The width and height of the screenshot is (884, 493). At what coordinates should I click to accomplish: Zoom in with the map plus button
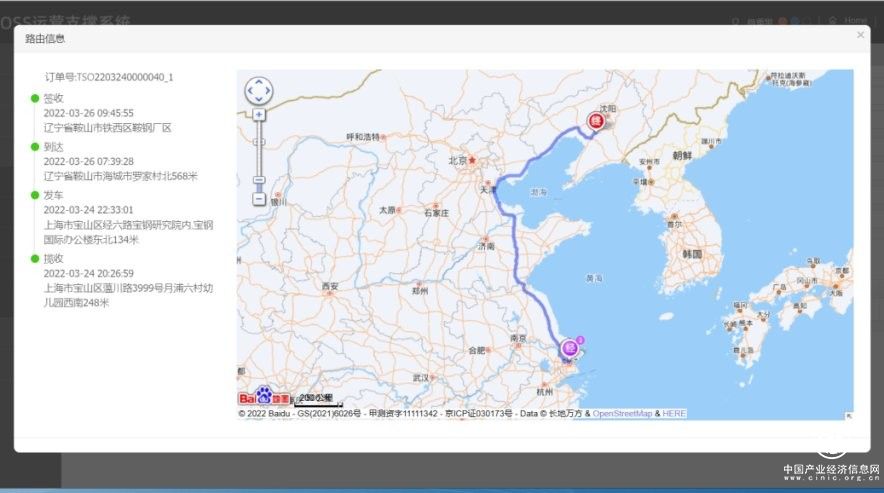259,115
